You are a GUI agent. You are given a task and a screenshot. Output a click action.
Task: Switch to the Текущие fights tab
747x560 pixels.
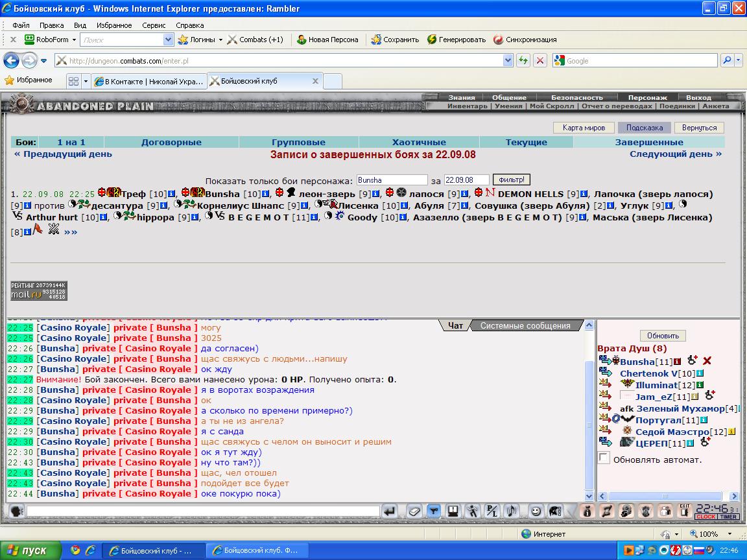[x=527, y=142]
